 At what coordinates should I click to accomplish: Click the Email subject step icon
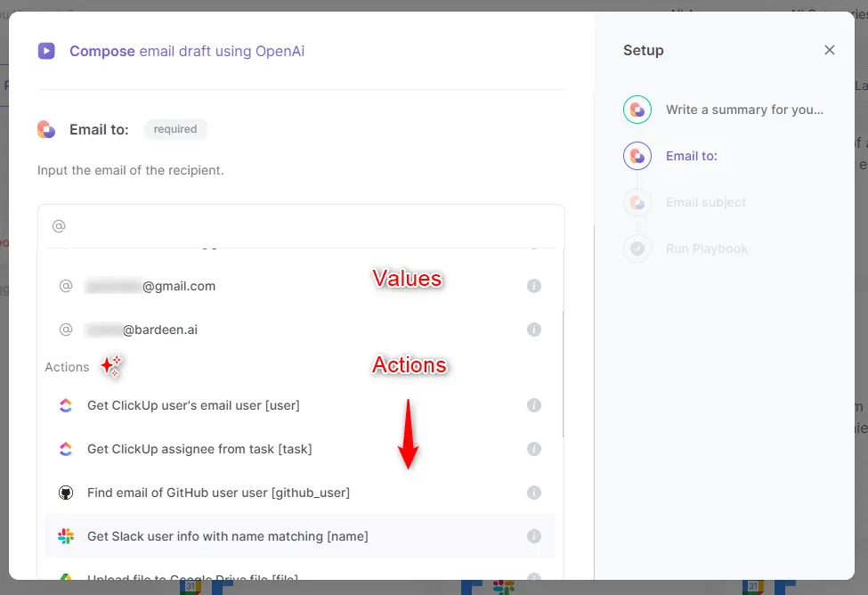click(637, 203)
